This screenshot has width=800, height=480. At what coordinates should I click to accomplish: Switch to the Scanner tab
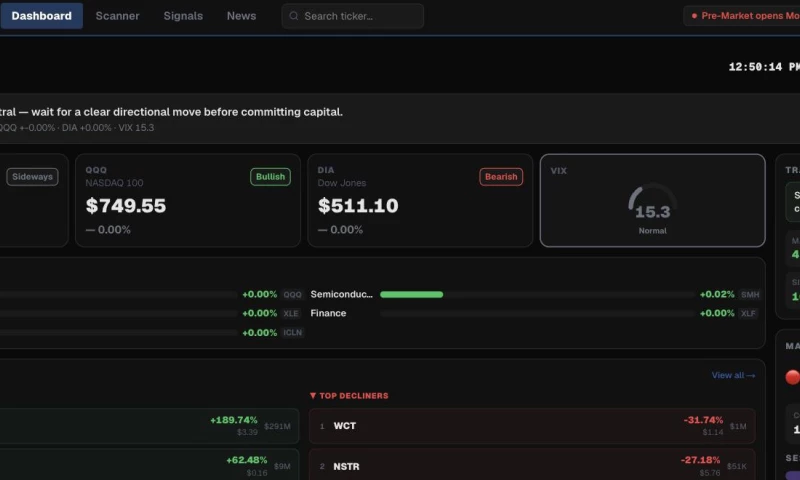pyautogui.click(x=117, y=16)
